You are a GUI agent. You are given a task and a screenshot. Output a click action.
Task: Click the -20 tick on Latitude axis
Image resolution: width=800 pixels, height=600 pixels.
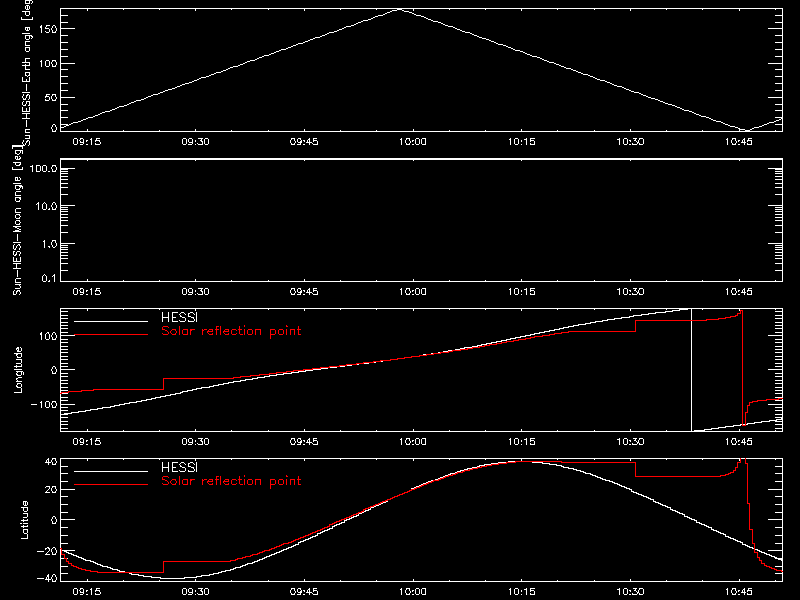click(46, 551)
